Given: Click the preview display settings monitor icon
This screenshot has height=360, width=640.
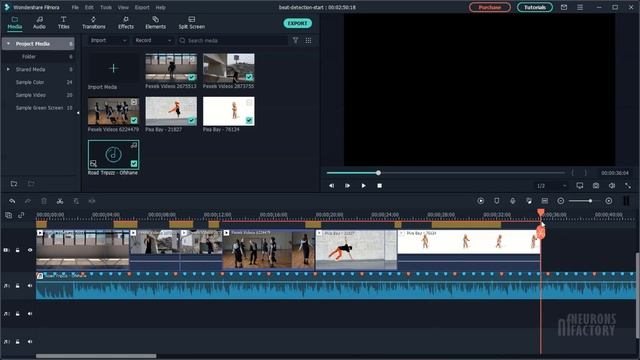Looking at the screenshot, I should 580,186.
